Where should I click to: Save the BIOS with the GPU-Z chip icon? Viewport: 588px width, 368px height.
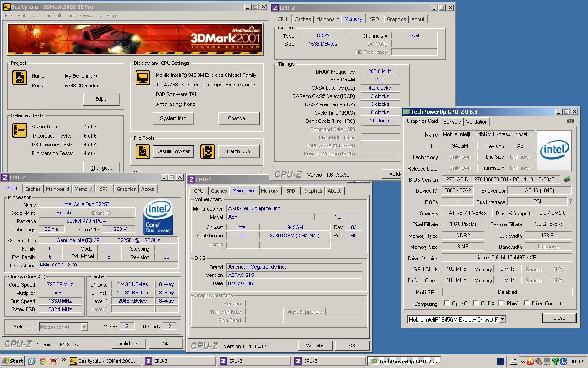coord(567,179)
